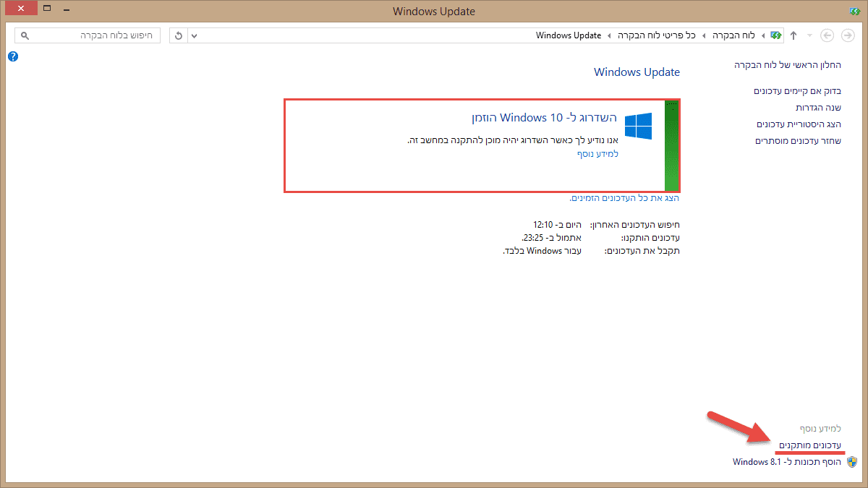View 'הצג היסטוריית עדכונים' update history
Viewport: 868px width, 488px height.
pyautogui.click(x=799, y=124)
